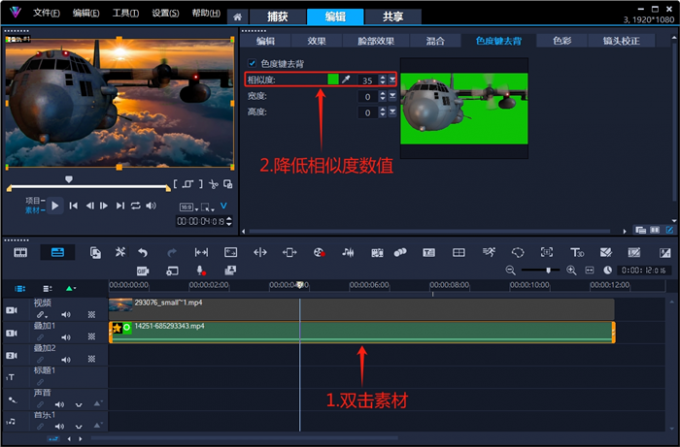Go to the 共享 workspace tab
Screen dimensions: 680x447
pyautogui.click(x=379, y=16)
